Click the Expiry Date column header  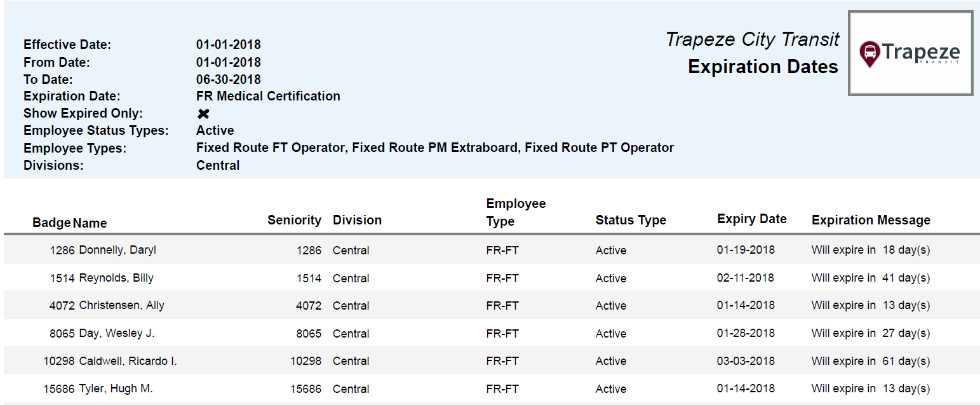click(752, 219)
